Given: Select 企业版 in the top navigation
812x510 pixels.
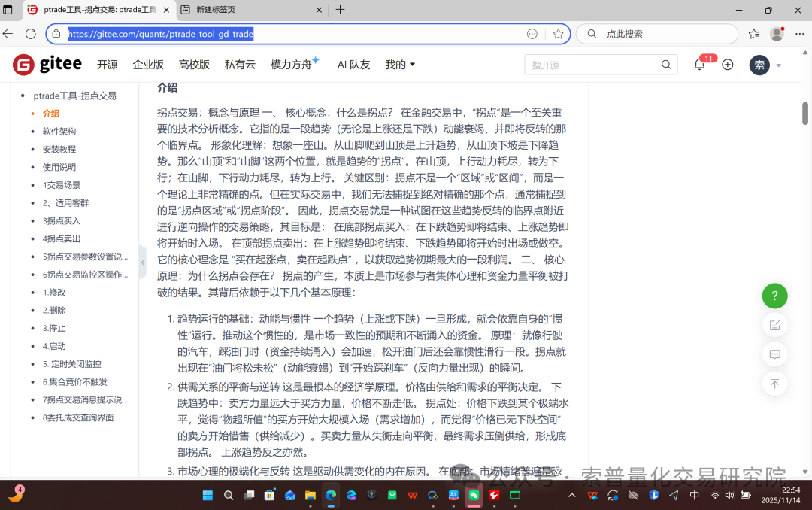Looking at the screenshot, I should tap(147, 65).
